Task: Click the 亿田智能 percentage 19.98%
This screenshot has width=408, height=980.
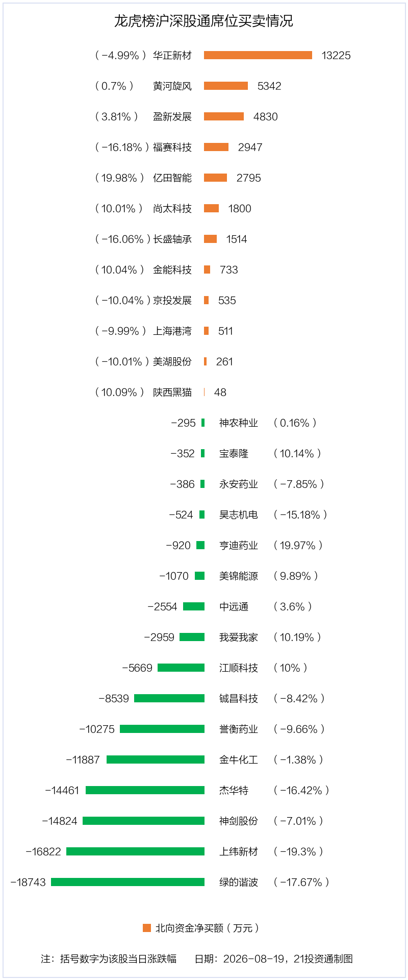Action: 119,178
